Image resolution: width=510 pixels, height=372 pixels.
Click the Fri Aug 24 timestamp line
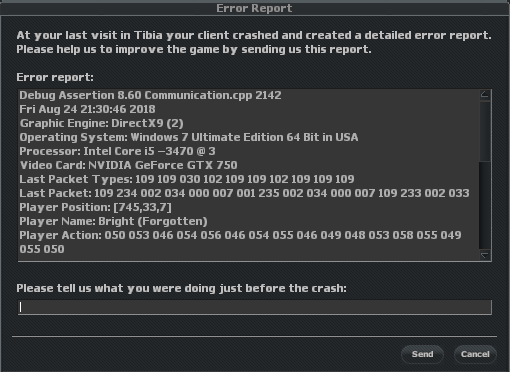87,109
